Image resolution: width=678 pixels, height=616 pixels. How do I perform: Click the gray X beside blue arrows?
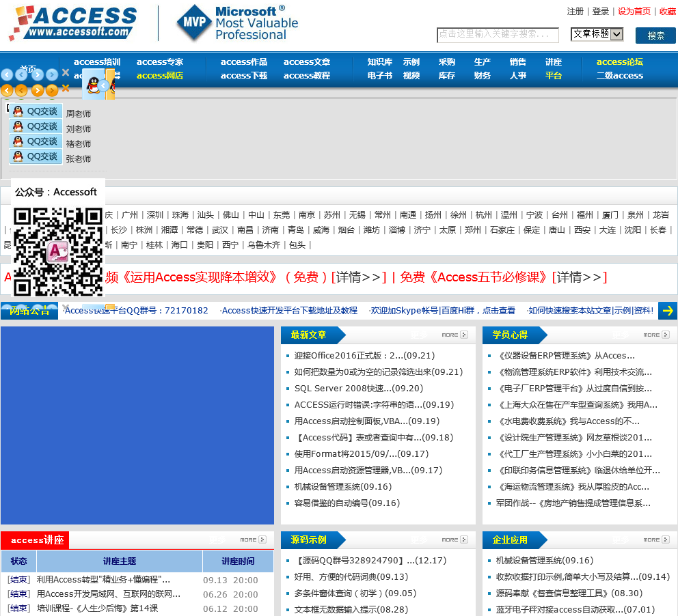pyautogui.click(x=66, y=72)
